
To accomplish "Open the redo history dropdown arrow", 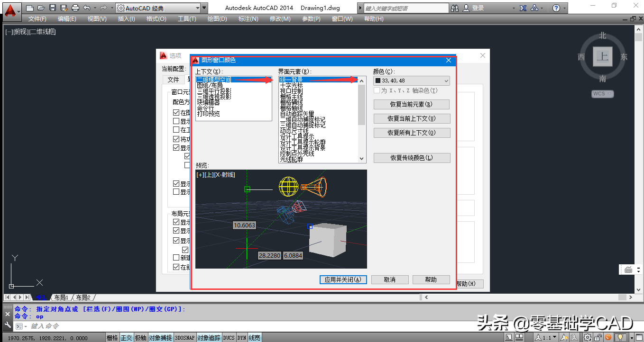I will pyautogui.click(x=111, y=8).
